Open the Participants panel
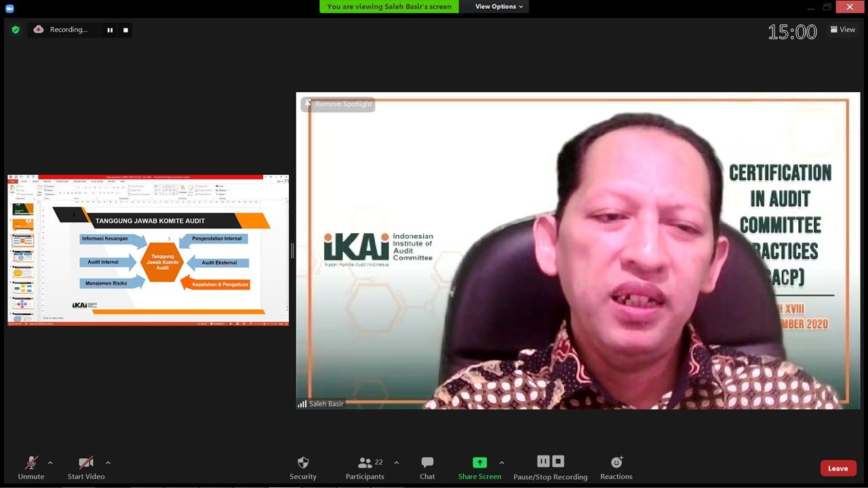This screenshot has width=868, height=488. [x=365, y=468]
